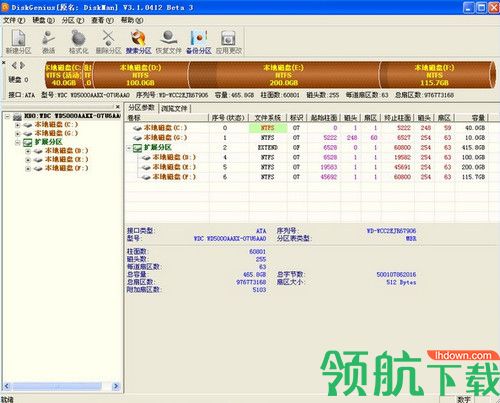The image size is (500, 403).
Task: Click the highlighted NTFS cell of C: row
Action: coord(268,128)
